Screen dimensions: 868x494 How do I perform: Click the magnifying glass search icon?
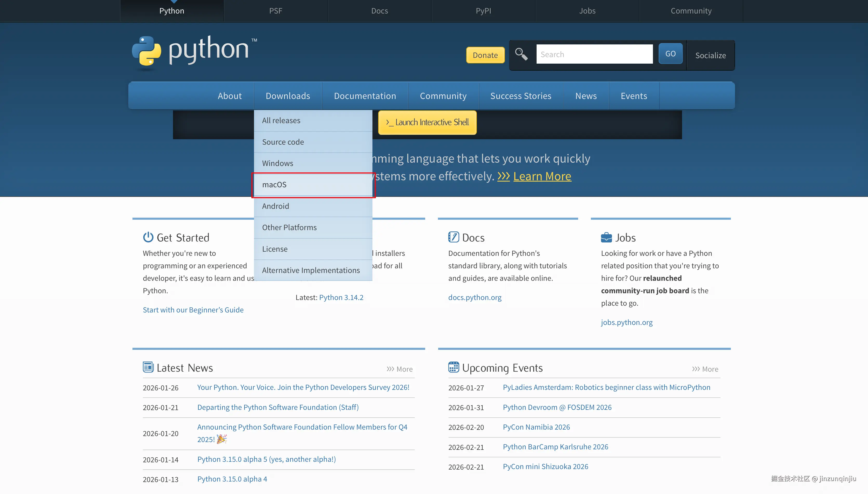pos(521,54)
